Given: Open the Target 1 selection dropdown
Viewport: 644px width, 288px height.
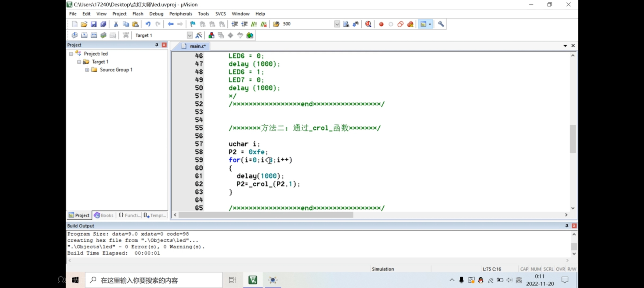Looking at the screenshot, I should point(189,35).
